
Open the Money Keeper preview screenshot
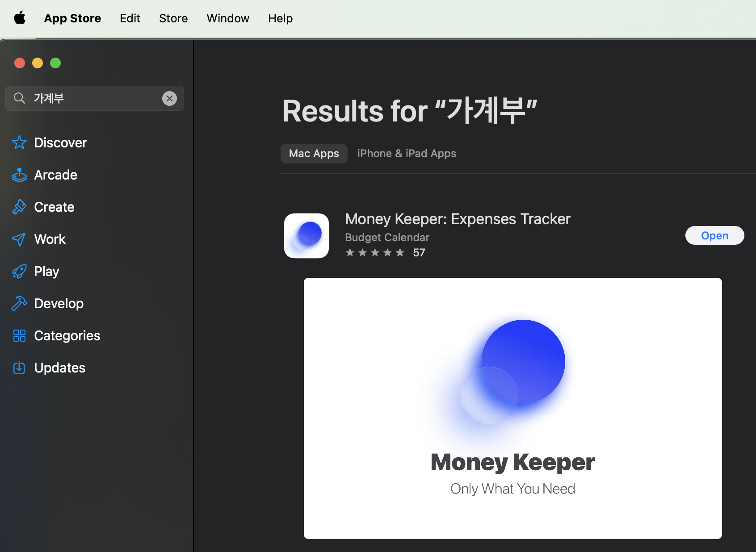(x=513, y=408)
